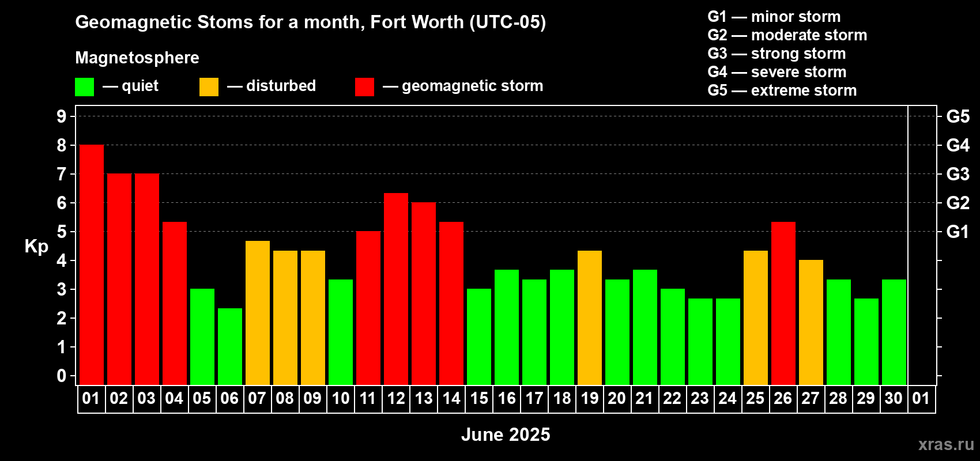This screenshot has width=980, height=461.
Task: Click the green quiet legend swatch
Action: click(84, 87)
